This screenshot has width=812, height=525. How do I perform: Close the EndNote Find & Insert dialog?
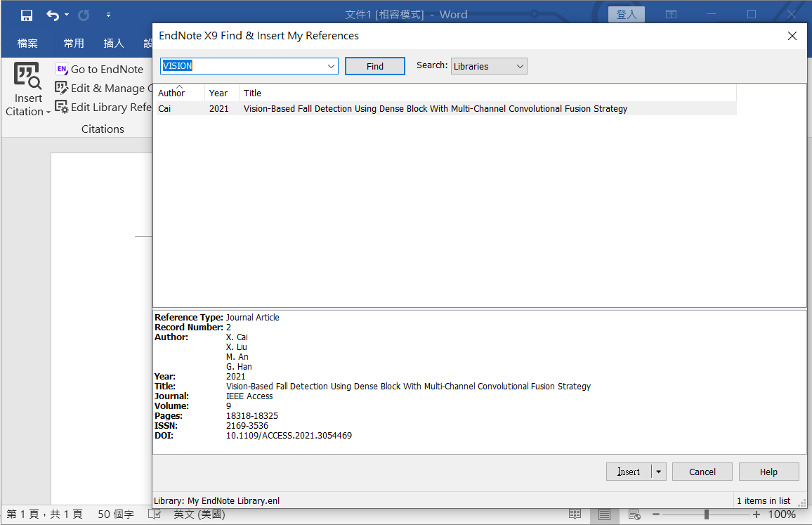pos(792,36)
